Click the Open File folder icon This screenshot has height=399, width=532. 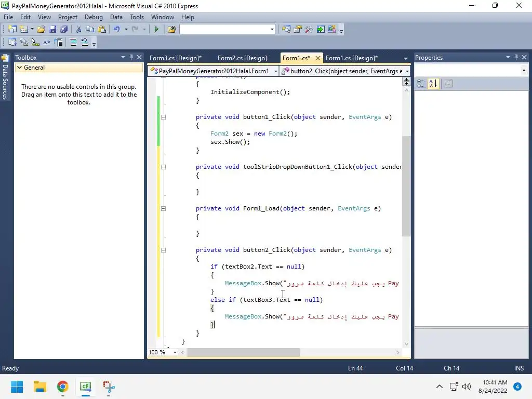click(x=41, y=30)
